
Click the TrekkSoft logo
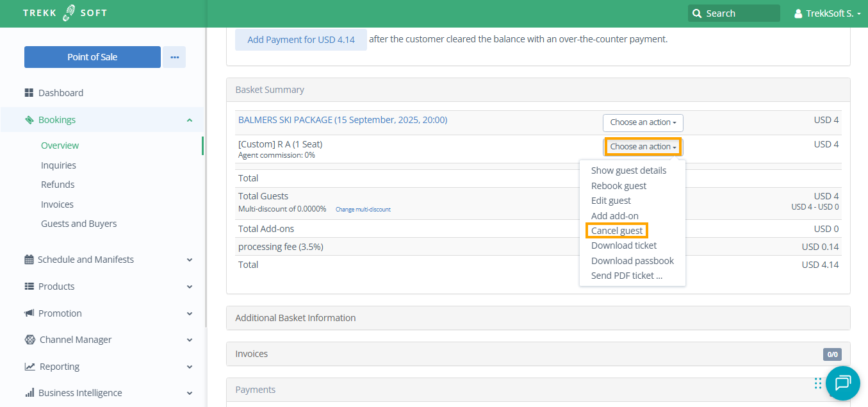(65, 13)
